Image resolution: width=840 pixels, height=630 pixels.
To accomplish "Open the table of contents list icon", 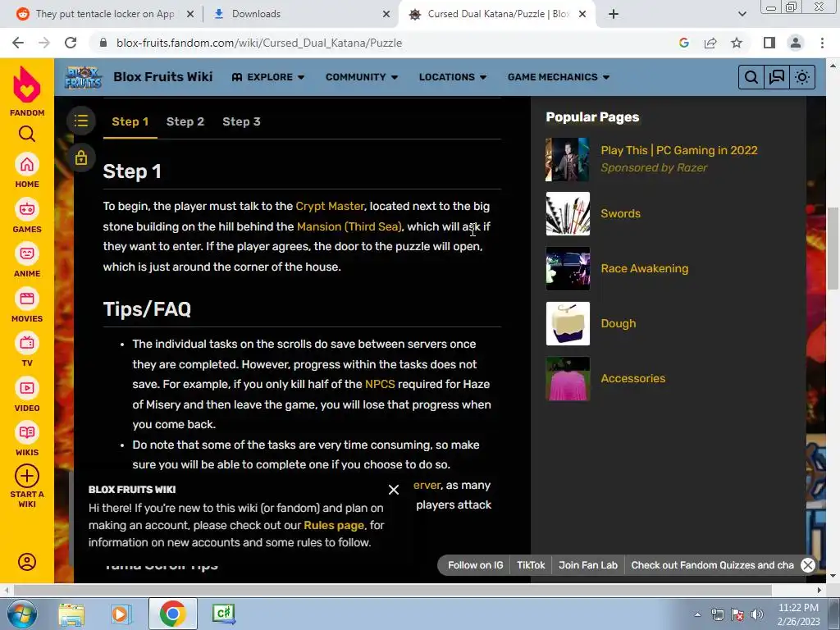I will tap(81, 121).
